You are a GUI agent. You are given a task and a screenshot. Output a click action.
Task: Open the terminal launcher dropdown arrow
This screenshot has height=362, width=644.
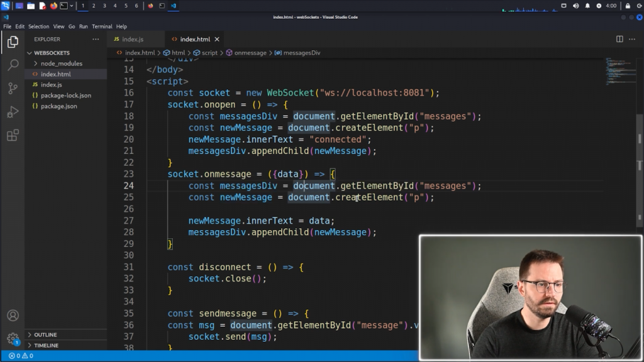click(x=72, y=6)
